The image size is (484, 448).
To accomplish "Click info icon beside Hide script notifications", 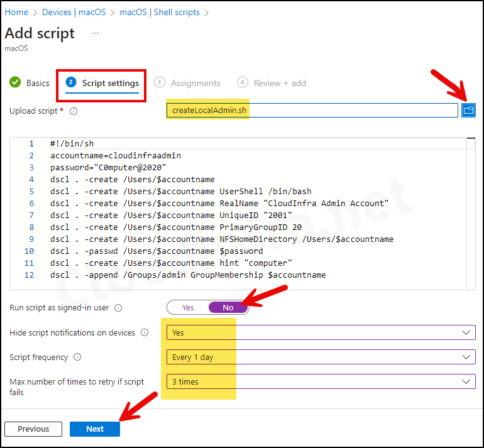I will 145,332.
